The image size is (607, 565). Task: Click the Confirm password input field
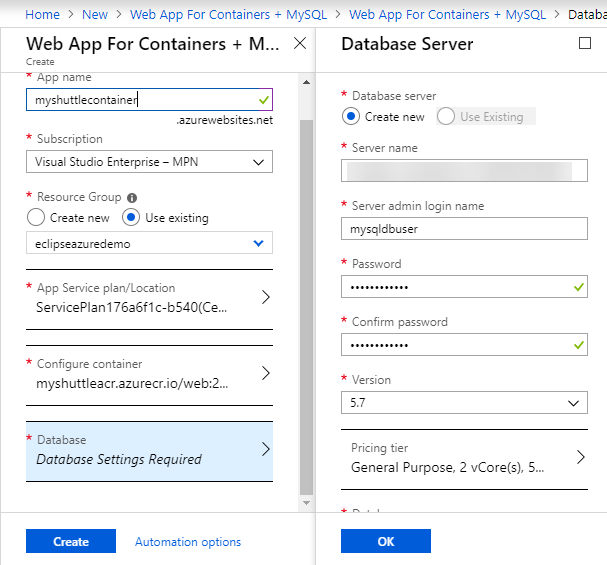(464, 345)
